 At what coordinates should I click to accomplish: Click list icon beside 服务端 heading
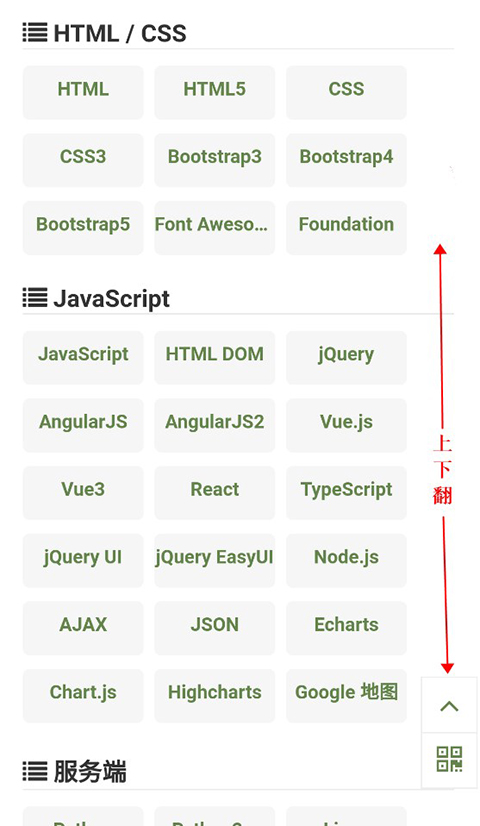35,772
